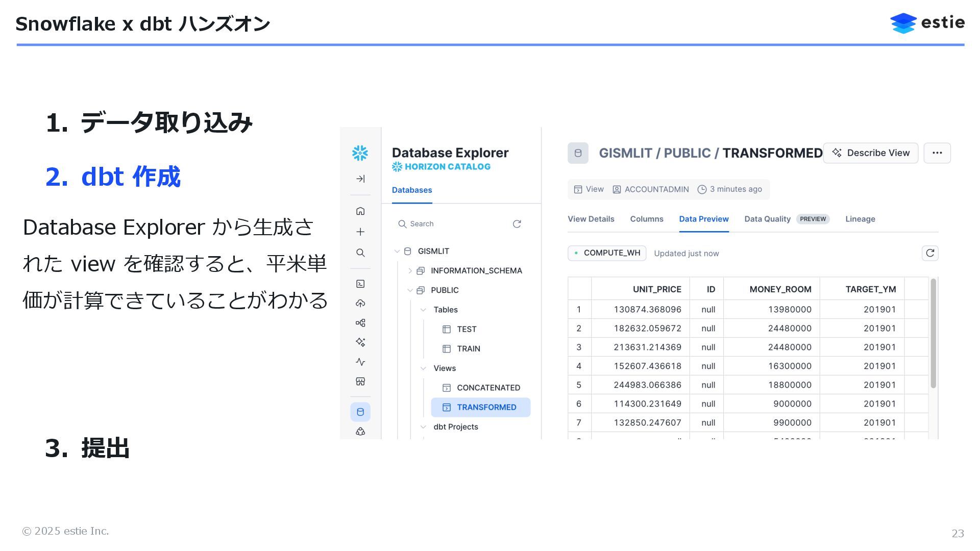
Task: Expand the sidebar with the arrow icon
Action: point(360,179)
